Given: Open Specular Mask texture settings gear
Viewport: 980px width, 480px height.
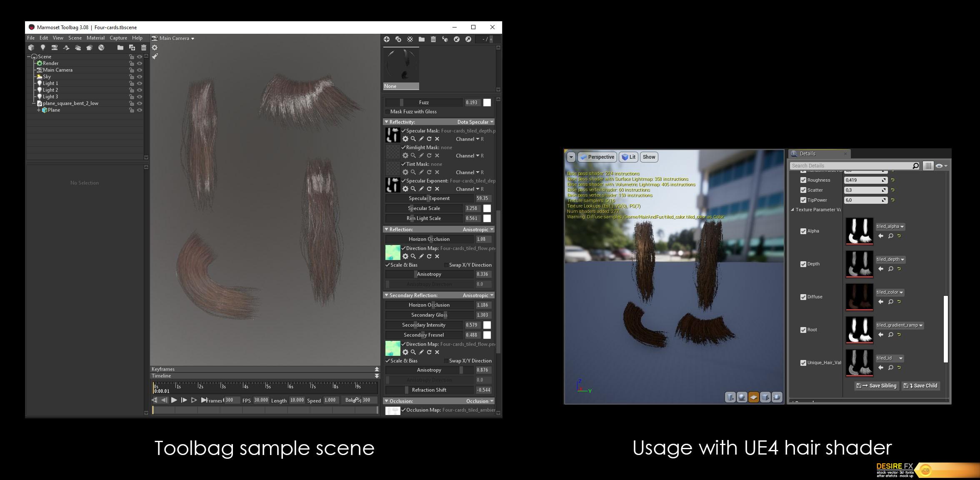Looking at the screenshot, I should [405, 139].
